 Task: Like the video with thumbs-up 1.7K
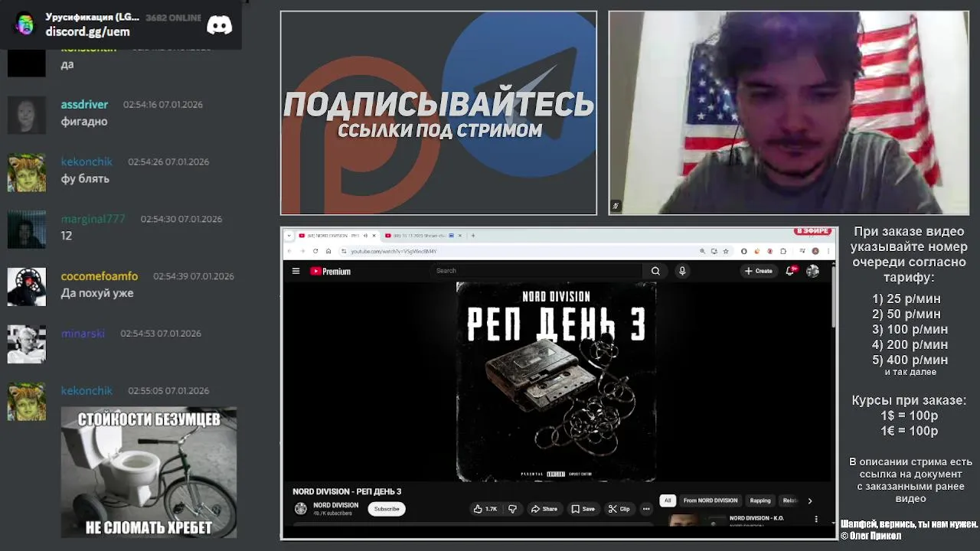tap(485, 509)
